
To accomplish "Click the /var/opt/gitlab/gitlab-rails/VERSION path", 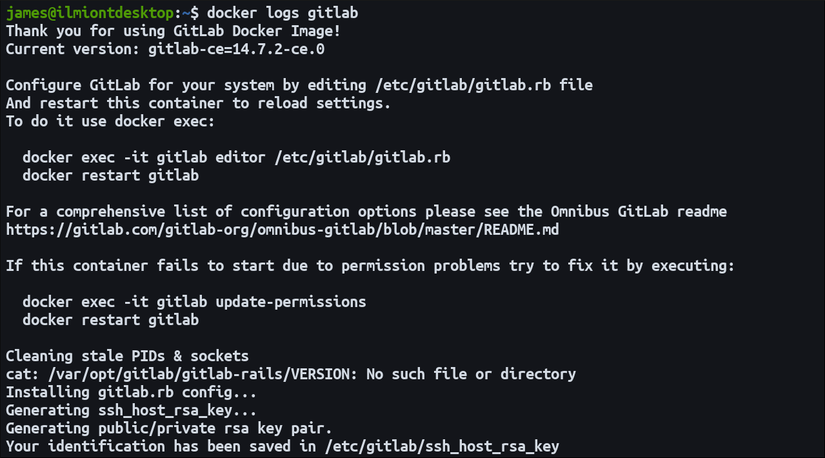I will pyautogui.click(x=186, y=373).
